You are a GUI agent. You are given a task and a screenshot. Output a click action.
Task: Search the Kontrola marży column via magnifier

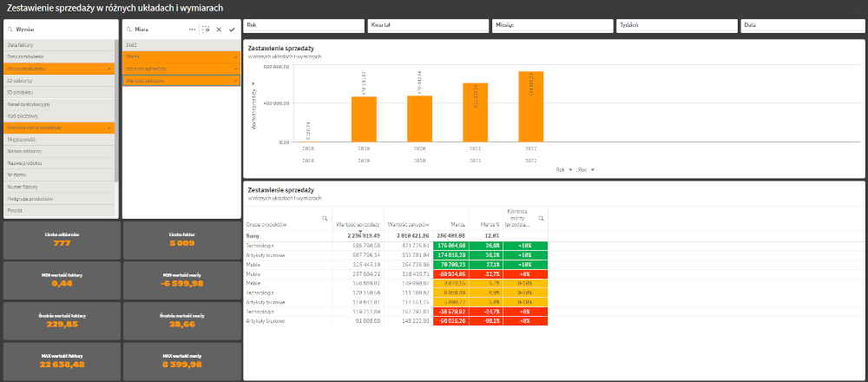click(542, 219)
